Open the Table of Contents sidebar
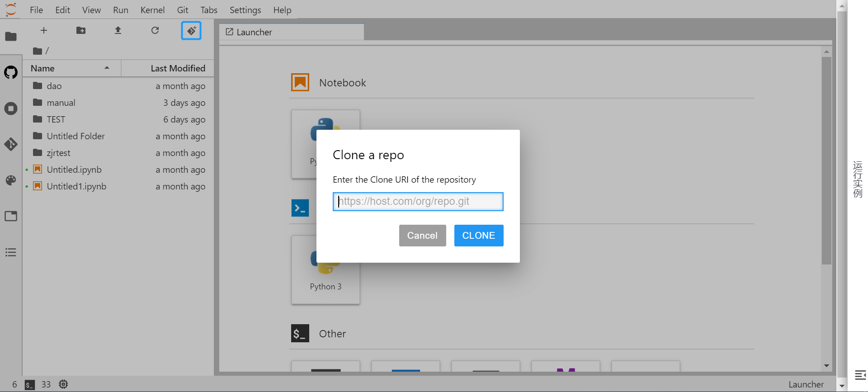The height and width of the screenshot is (392, 868). pos(11,252)
